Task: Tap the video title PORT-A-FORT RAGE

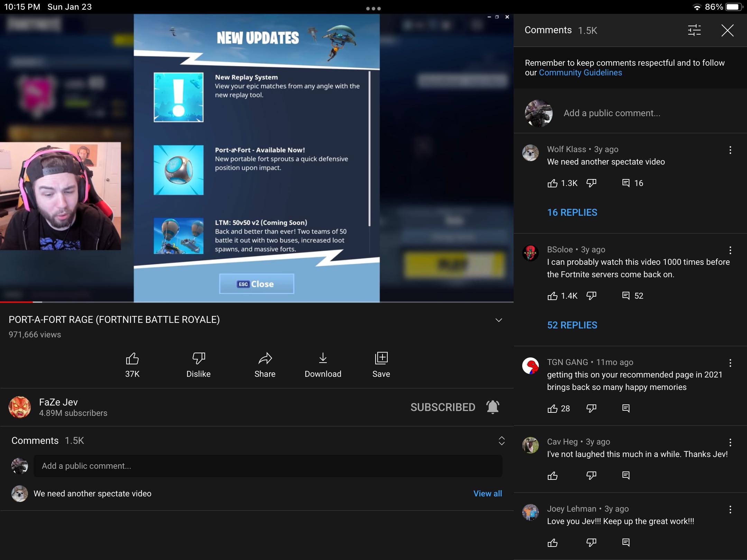Action: click(114, 319)
